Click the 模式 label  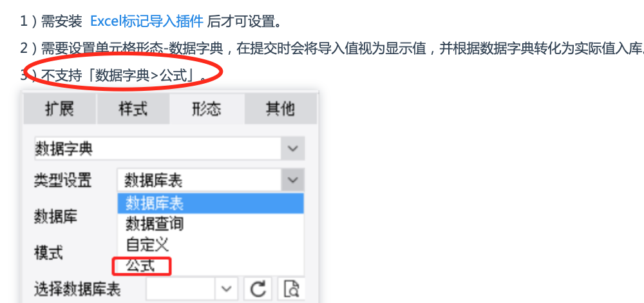(48, 253)
